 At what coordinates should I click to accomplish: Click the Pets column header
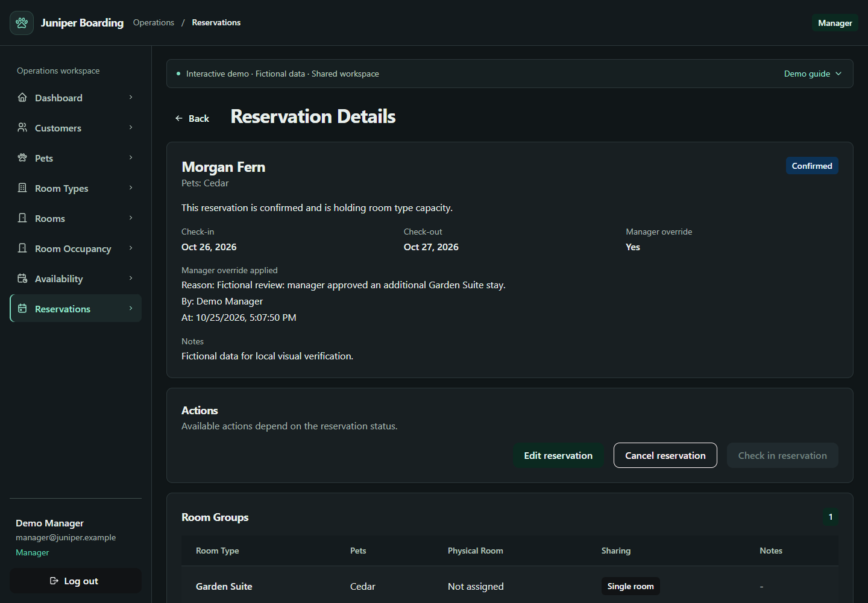pos(358,551)
